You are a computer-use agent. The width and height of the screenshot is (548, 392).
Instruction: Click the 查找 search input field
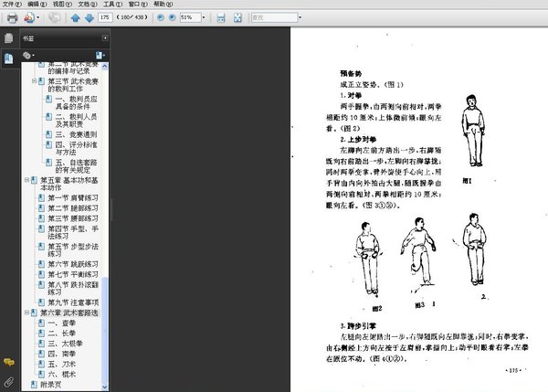(x=274, y=17)
